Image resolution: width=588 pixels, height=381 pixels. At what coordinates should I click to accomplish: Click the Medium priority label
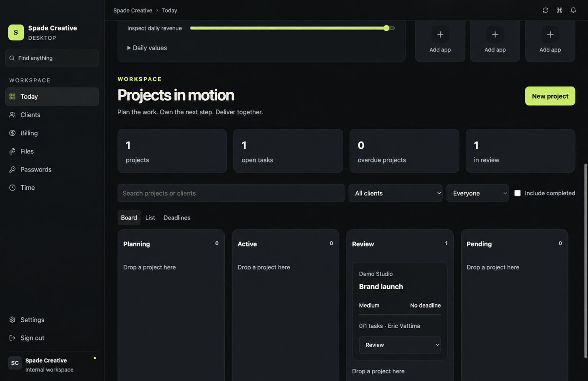point(369,305)
